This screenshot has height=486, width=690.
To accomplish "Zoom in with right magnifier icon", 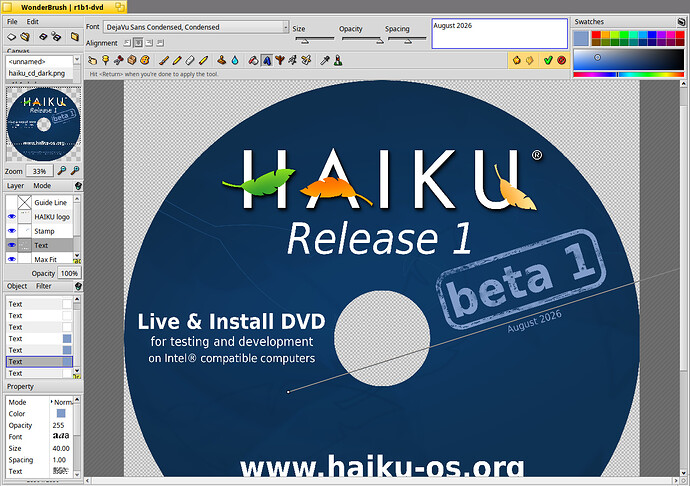I will click(75, 170).
